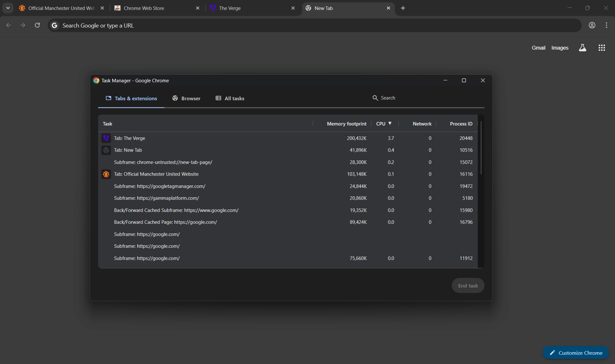Open the Gmail link
615x364 pixels.
tap(538, 48)
